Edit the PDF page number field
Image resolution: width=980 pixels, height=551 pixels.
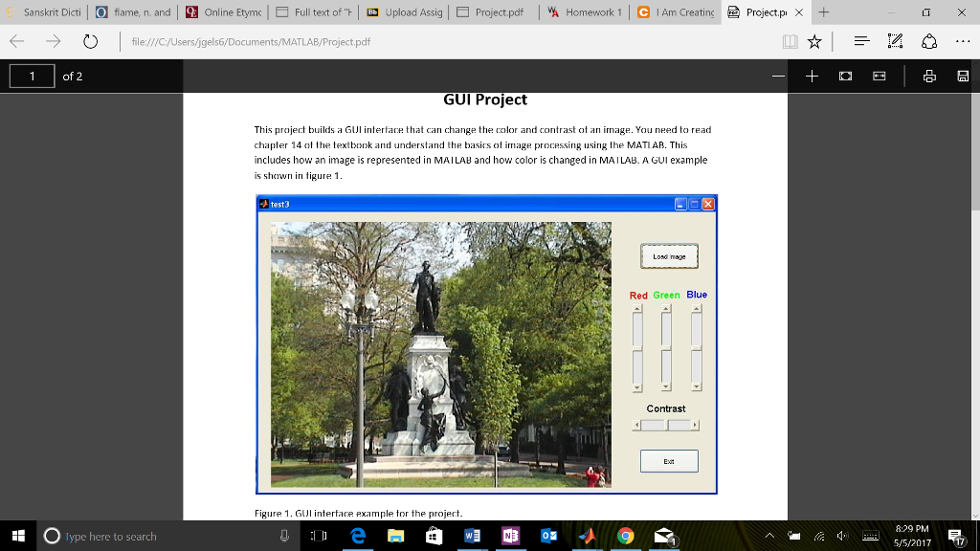click(x=32, y=77)
